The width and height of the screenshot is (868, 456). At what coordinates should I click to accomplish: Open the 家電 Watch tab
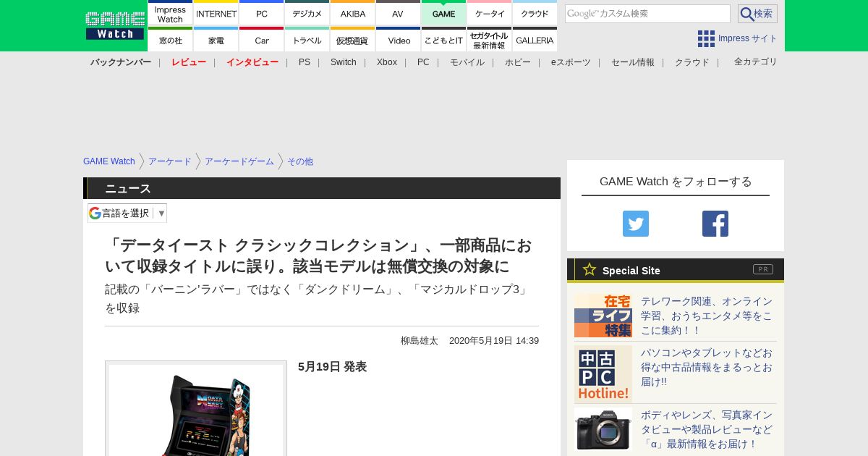pyautogui.click(x=216, y=40)
